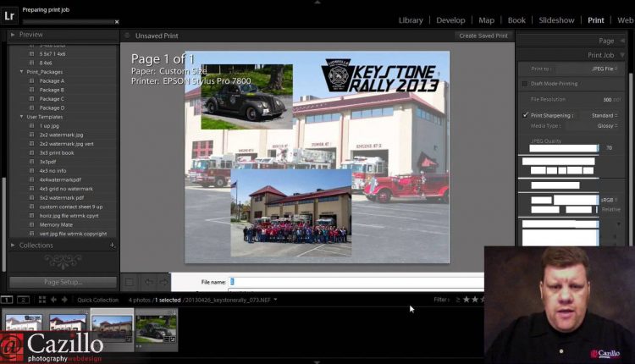Select 3x3 print book template
This screenshot has width=635, height=364.
click(57, 153)
